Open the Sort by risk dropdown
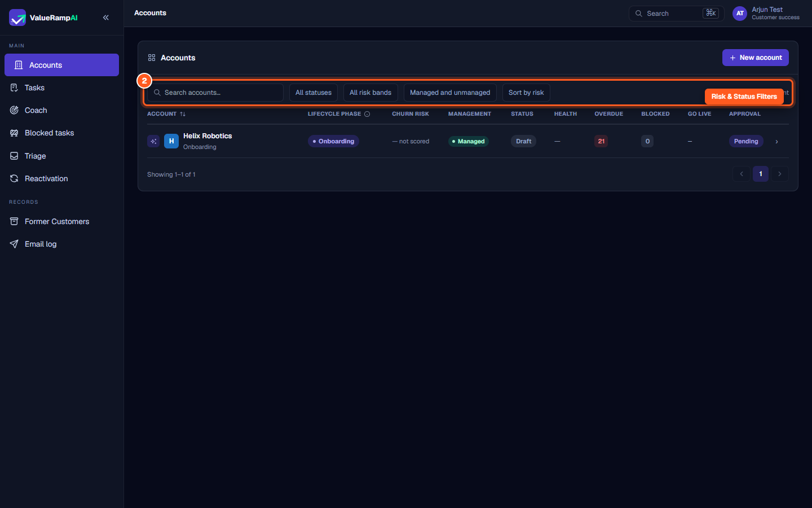812x508 pixels. coord(526,93)
